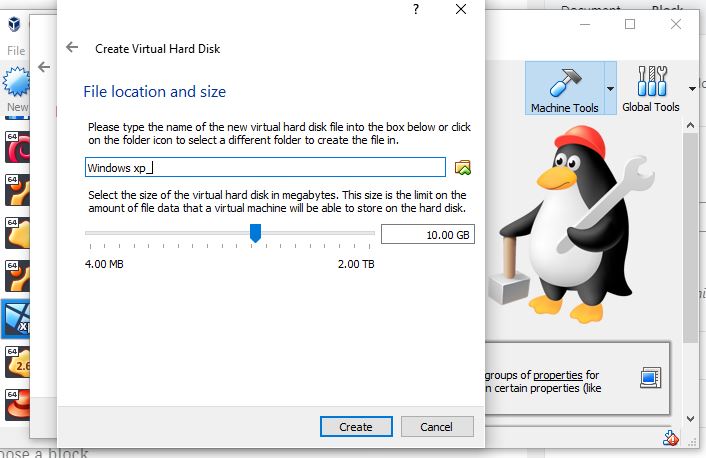Click the back arrow in Create Virtual Hard Disk
This screenshot has width=706, height=458.
72,47
